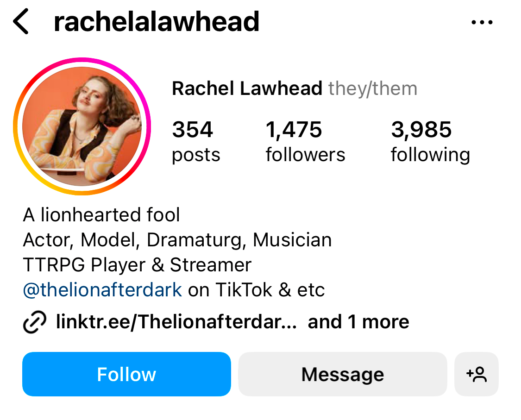521x420 pixels.
Task: Click the they/them pronouns label
Action: (373, 89)
